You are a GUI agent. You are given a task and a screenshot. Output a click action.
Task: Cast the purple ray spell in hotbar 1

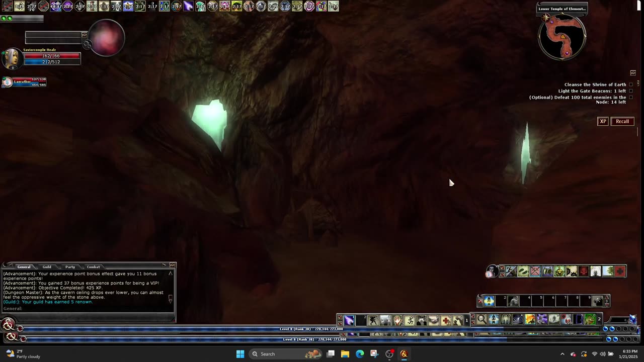point(349,320)
